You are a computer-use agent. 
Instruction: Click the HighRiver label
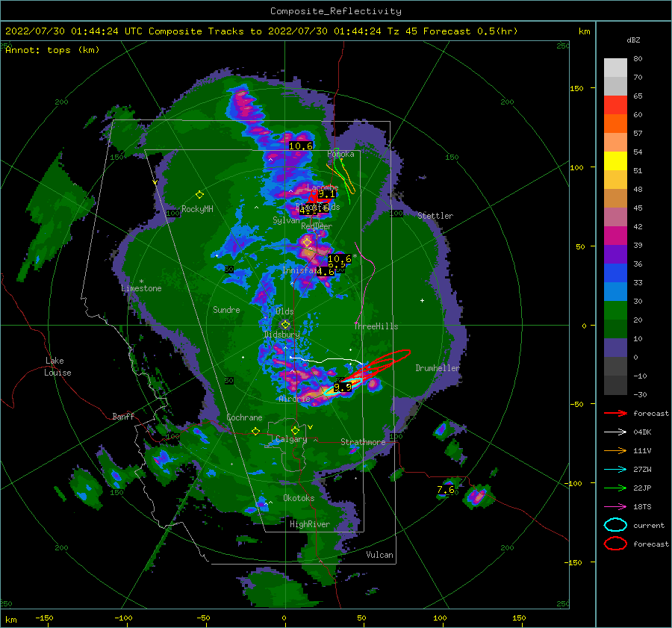click(x=310, y=524)
